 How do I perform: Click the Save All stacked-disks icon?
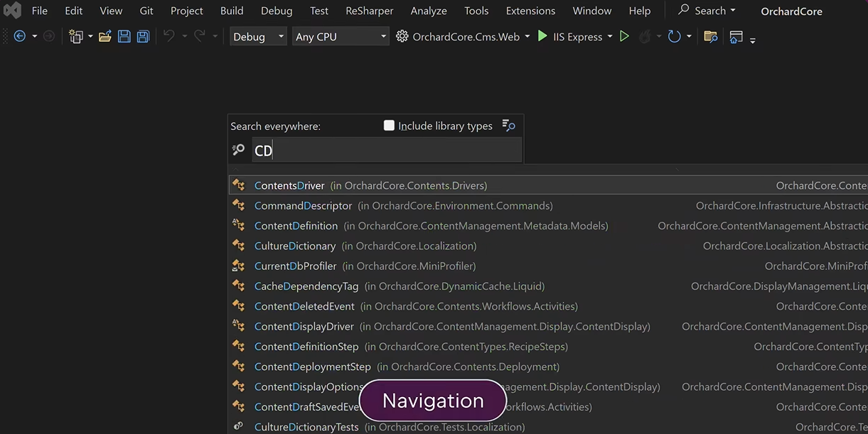(143, 36)
